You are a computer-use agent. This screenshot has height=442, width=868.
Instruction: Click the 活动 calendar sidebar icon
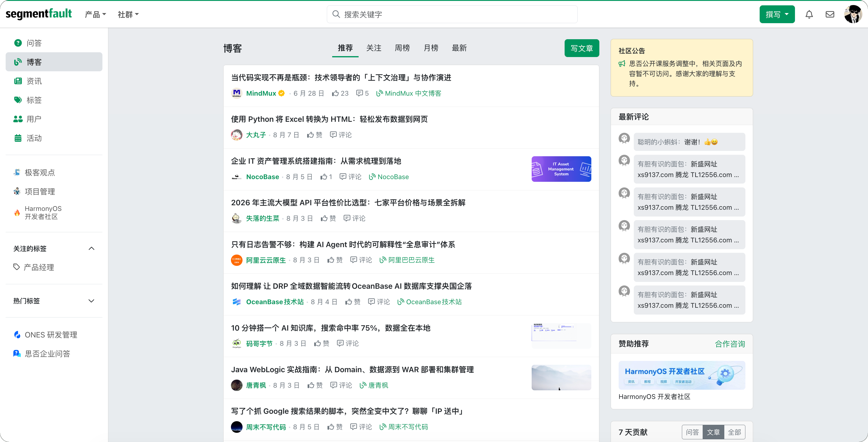pyautogui.click(x=18, y=138)
